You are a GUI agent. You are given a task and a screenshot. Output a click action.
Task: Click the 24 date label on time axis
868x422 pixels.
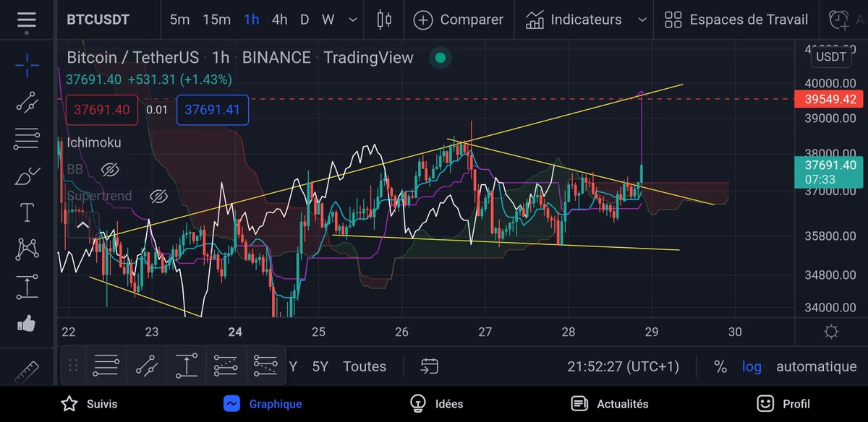point(234,332)
